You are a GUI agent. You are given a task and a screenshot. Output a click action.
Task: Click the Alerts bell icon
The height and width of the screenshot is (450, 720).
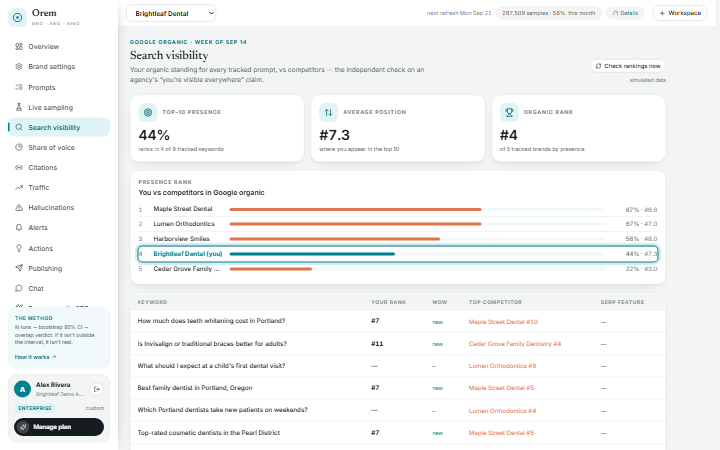pyautogui.click(x=19, y=227)
